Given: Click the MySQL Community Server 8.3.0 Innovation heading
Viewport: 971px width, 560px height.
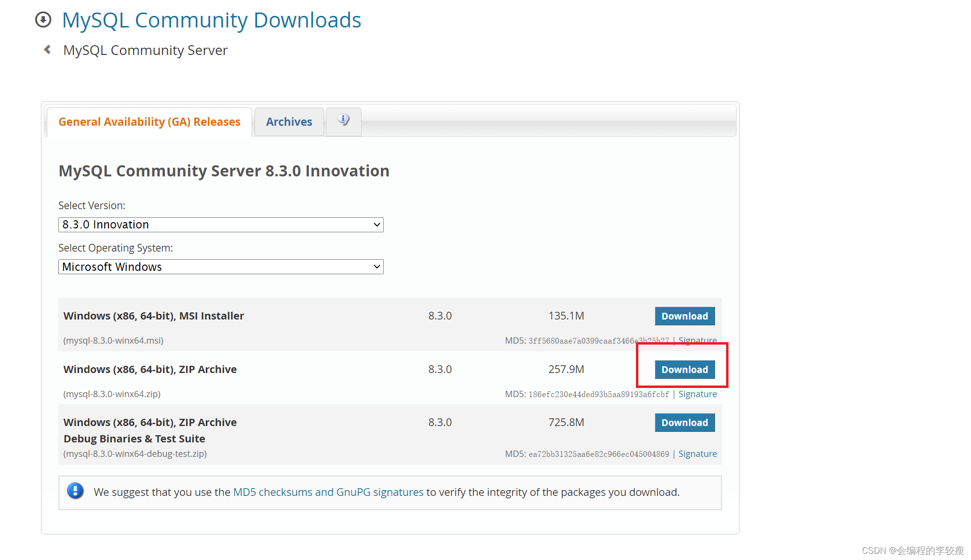Looking at the screenshot, I should [224, 171].
